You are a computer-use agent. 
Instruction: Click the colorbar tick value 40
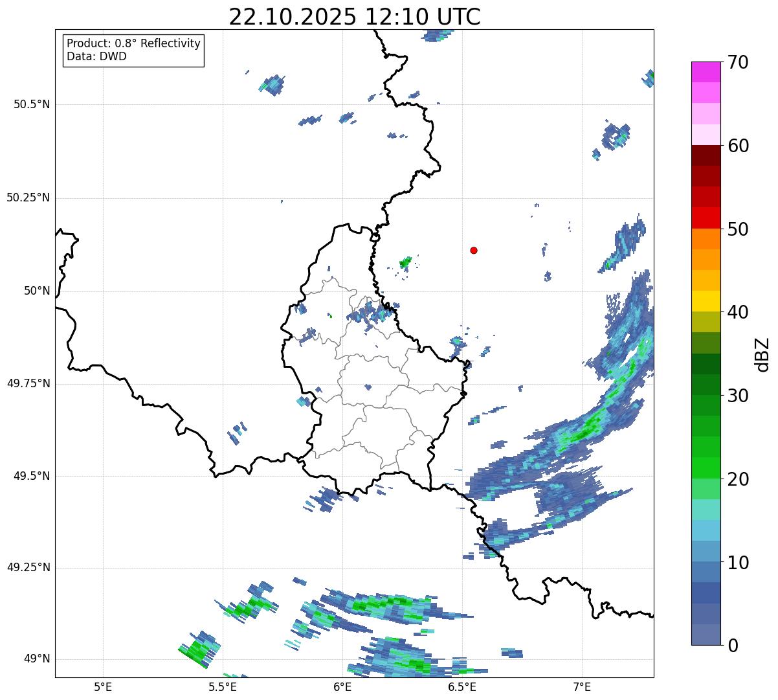point(739,312)
